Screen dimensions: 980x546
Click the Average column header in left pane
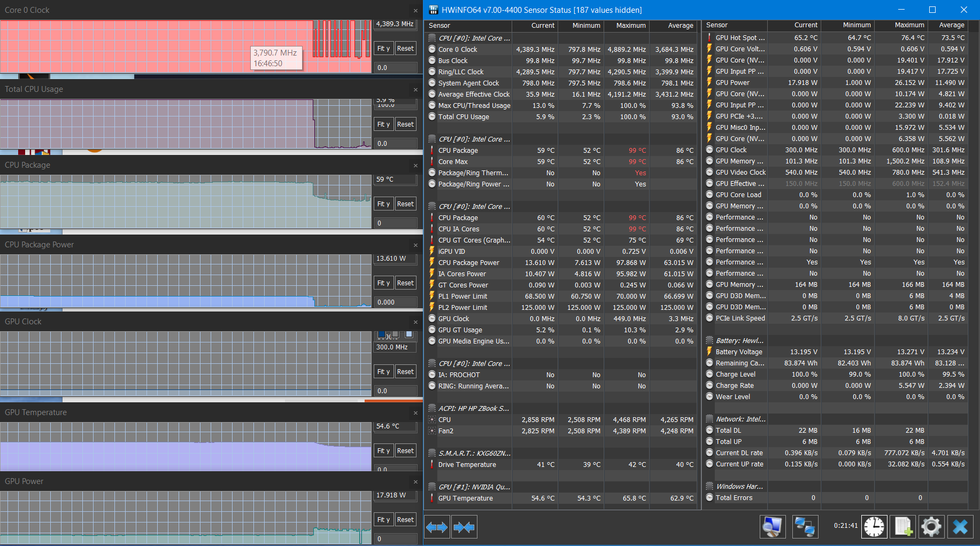coord(673,26)
